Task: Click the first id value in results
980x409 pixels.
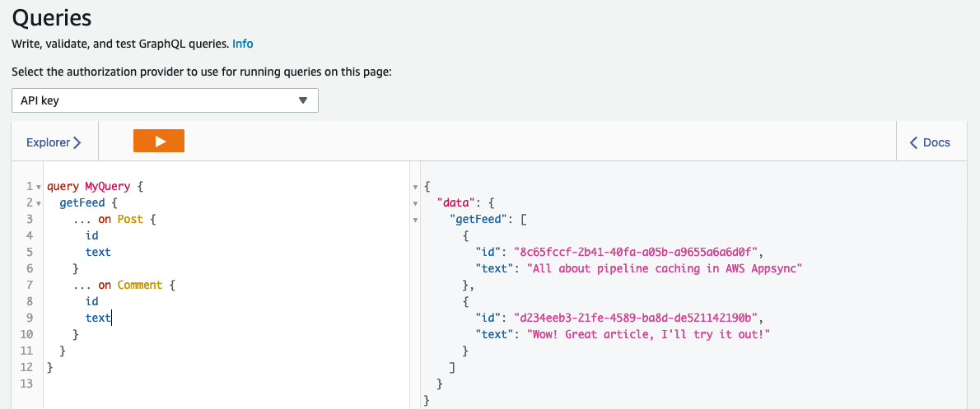Action: click(x=636, y=253)
